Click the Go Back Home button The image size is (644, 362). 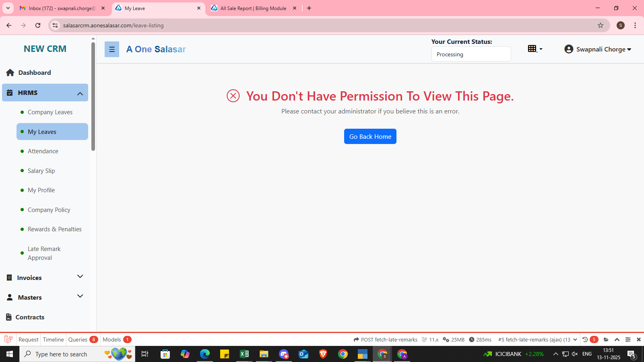point(370,136)
